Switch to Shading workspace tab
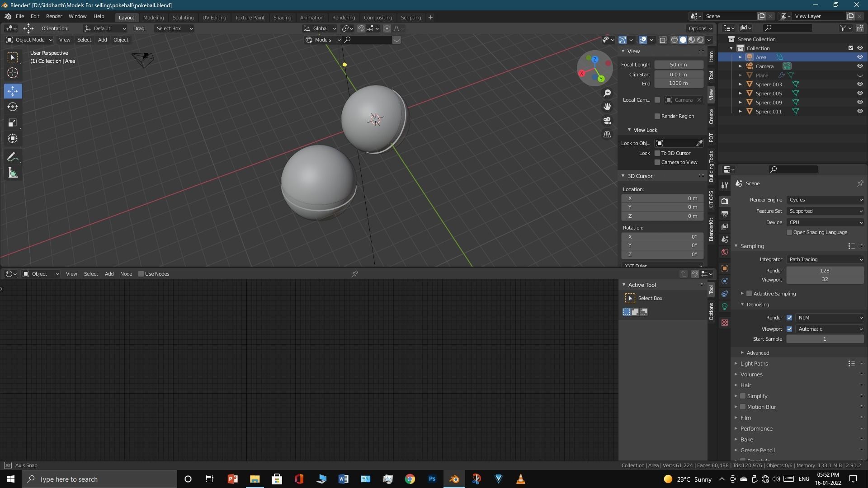The image size is (868, 488). tap(282, 18)
